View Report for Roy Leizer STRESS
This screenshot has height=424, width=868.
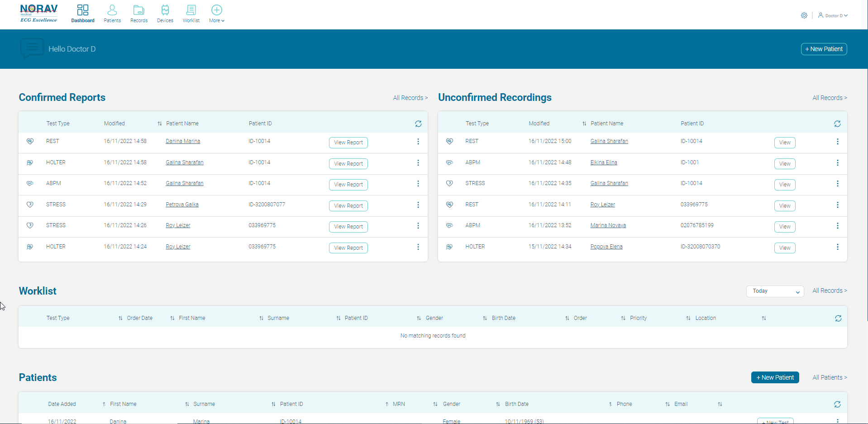point(348,227)
